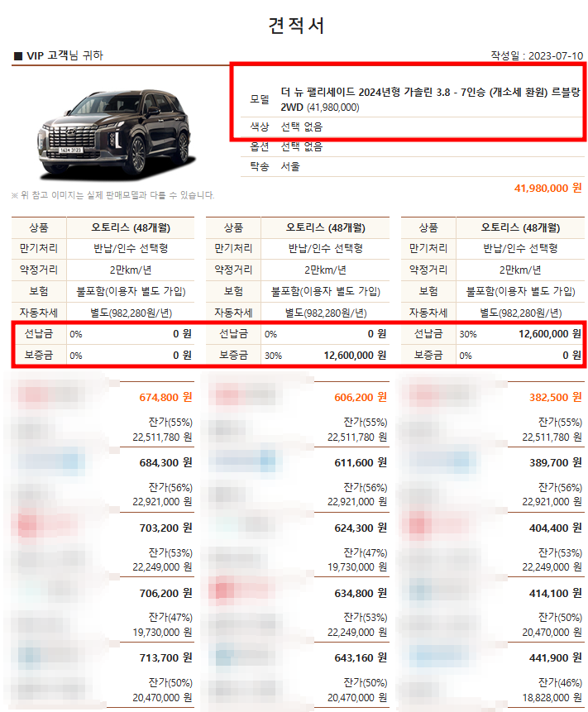Click the black square bullet before VIP 고객님
The height and width of the screenshot is (712, 588).
[18, 56]
